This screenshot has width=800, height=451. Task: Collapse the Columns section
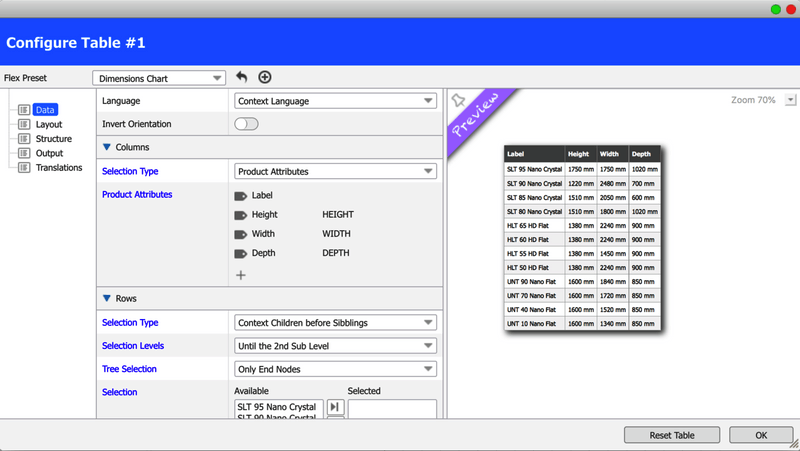click(x=107, y=148)
